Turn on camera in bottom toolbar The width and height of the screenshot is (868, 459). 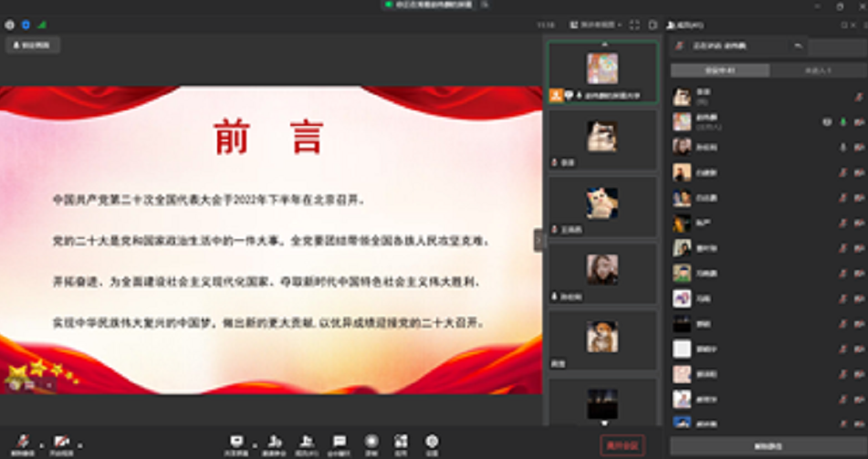61,443
